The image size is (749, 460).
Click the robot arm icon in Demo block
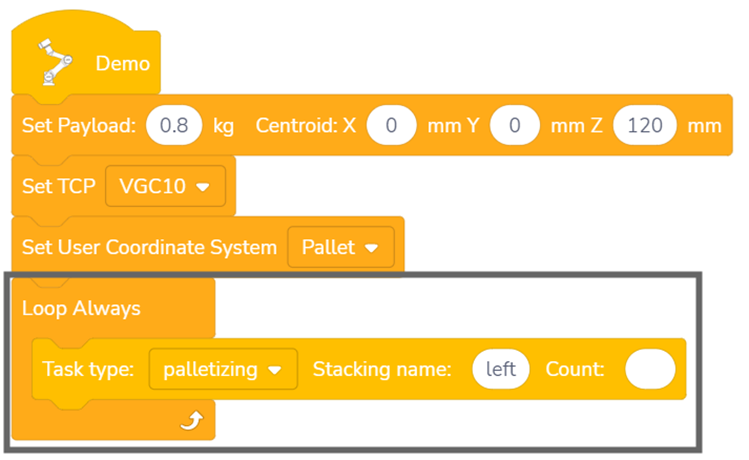55,62
